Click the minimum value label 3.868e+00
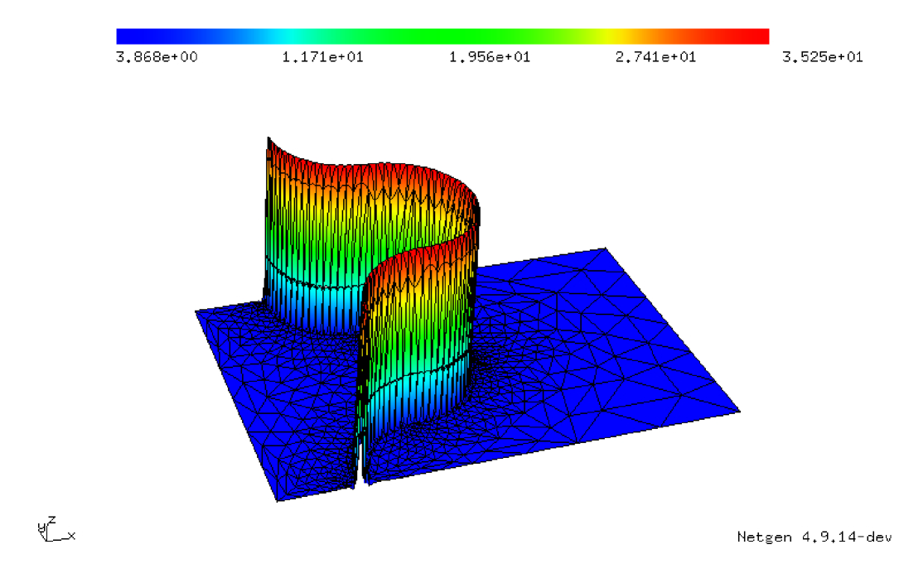This screenshot has height=588, width=904. 157,57
